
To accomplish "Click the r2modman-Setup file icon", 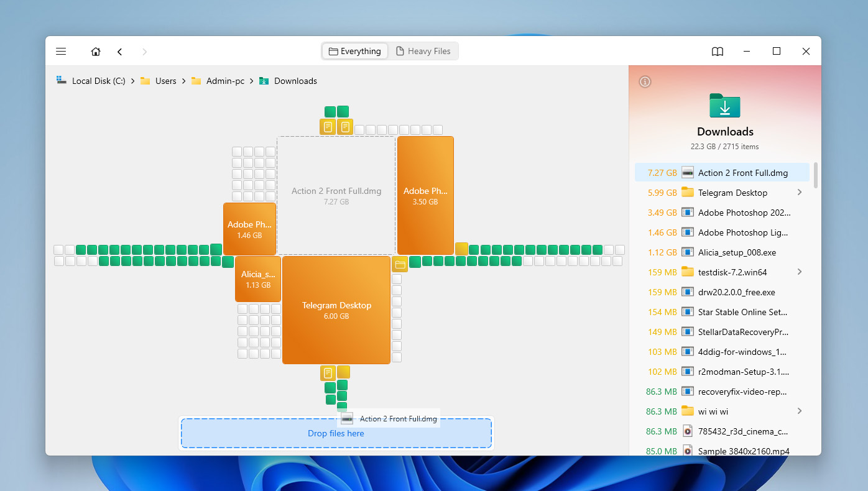I will coord(688,372).
